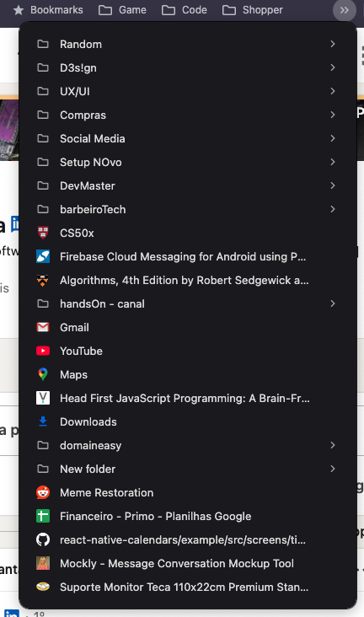Expand the UX/UI folder chevron
The height and width of the screenshot is (617, 364).
tap(333, 91)
